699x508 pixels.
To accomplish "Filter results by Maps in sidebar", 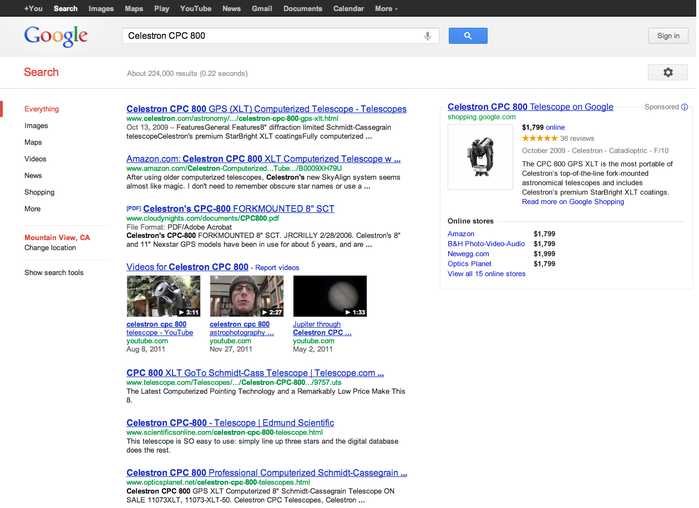I will [x=33, y=142].
